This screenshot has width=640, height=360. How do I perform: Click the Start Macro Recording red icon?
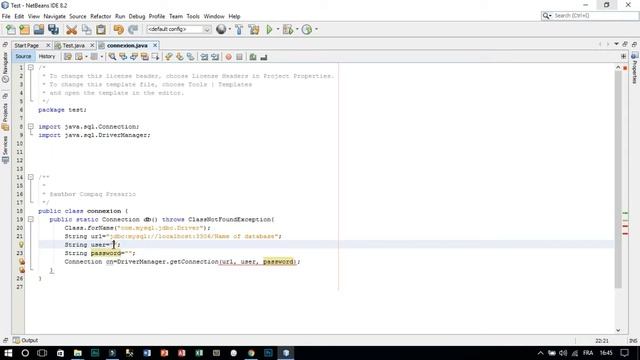point(229,57)
